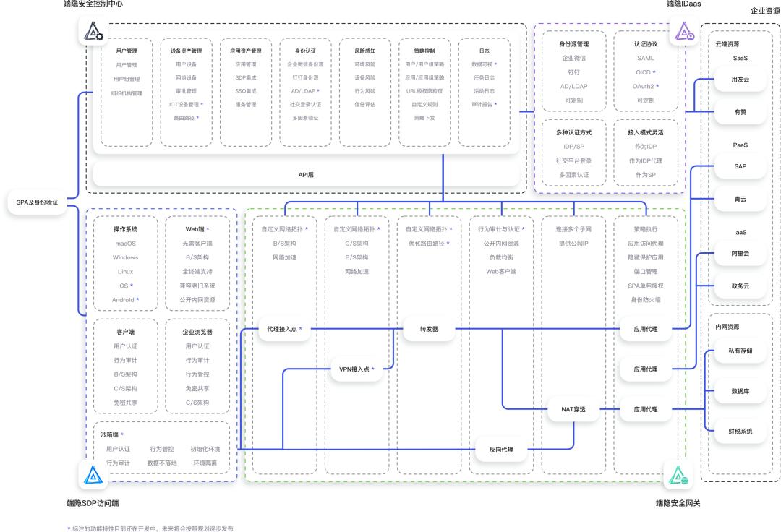Select the 阿里云 resource node
Image resolution: width=781 pixels, height=532 pixels.
pos(741,253)
